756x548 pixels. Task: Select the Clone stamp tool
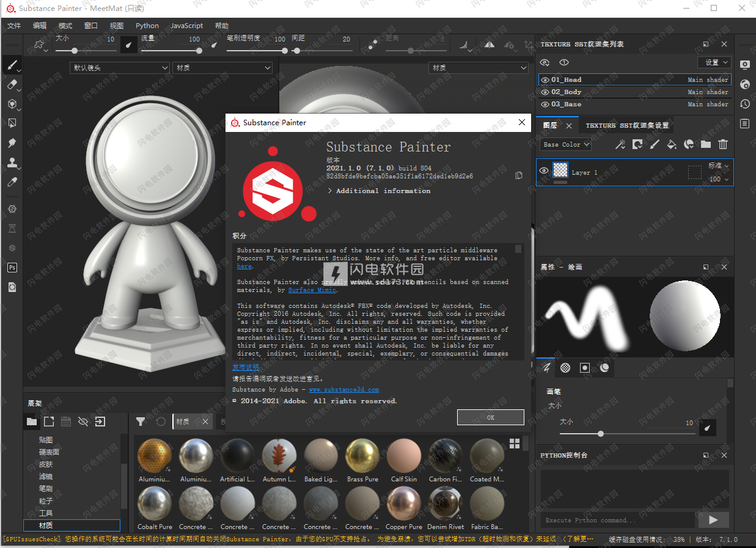coord(12,163)
